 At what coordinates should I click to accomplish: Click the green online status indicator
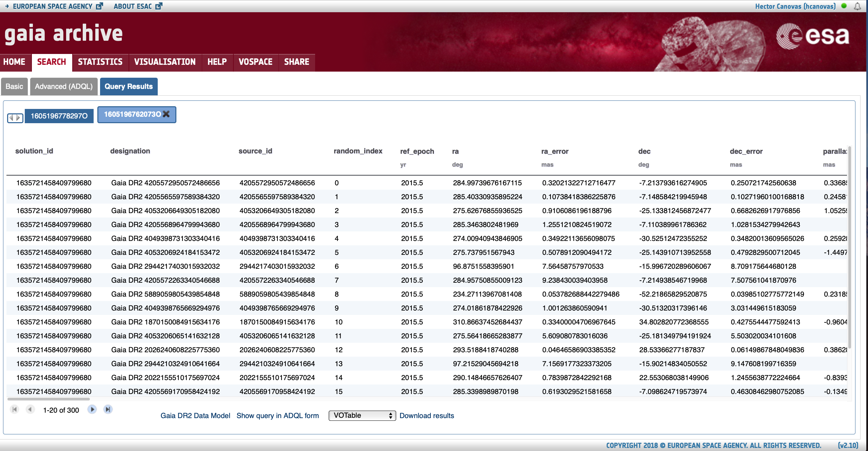coord(844,6)
